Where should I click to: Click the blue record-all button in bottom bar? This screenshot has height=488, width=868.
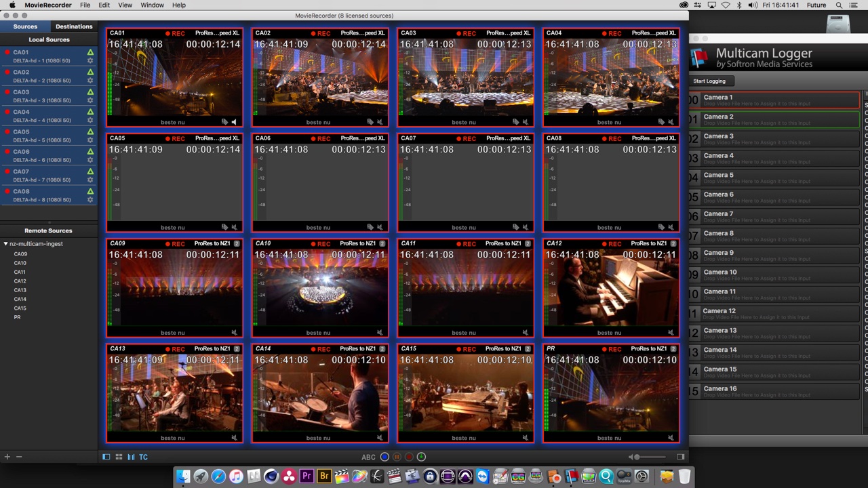point(384,457)
